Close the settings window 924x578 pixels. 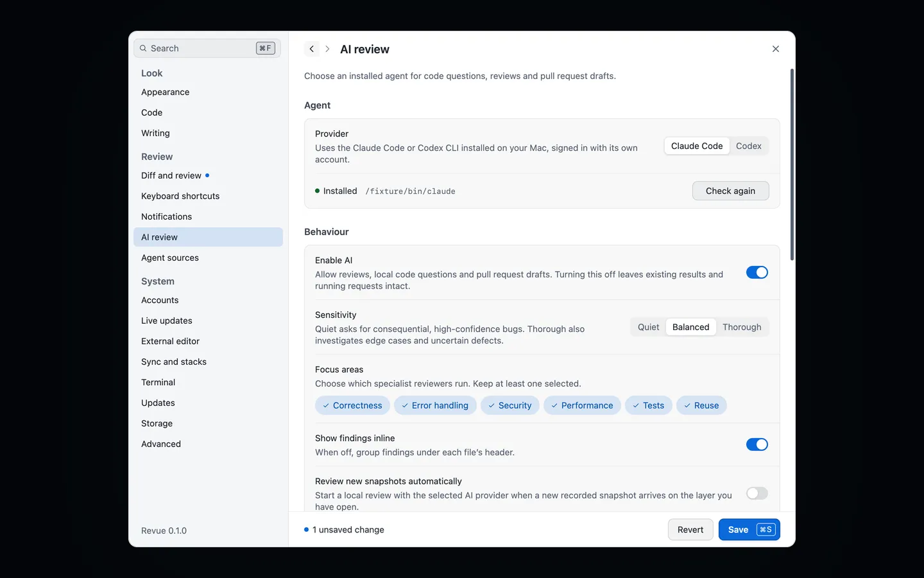(x=776, y=49)
